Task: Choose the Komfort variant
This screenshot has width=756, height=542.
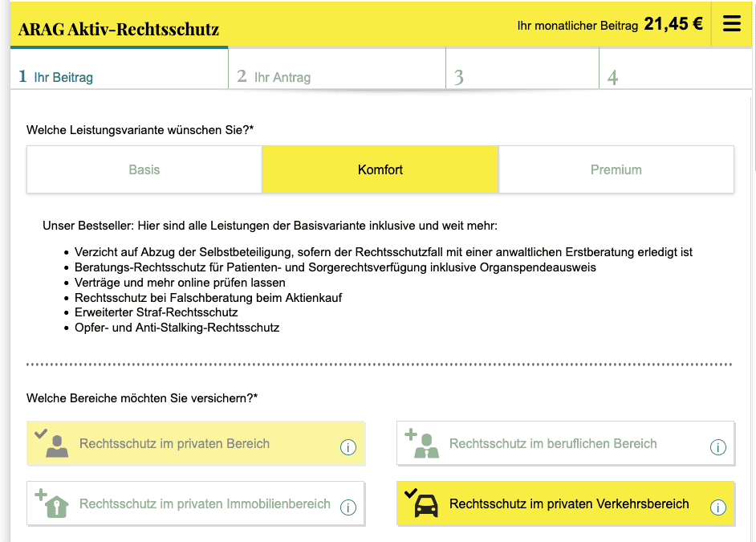Action: pos(380,169)
